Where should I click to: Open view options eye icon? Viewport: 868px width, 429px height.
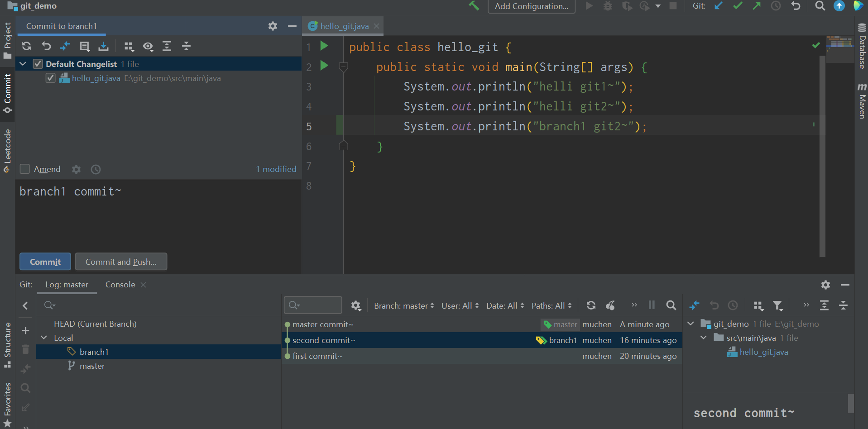148,46
